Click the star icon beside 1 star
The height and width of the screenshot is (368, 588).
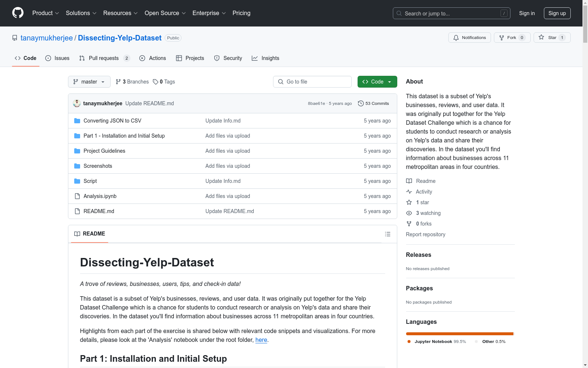point(409,202)
